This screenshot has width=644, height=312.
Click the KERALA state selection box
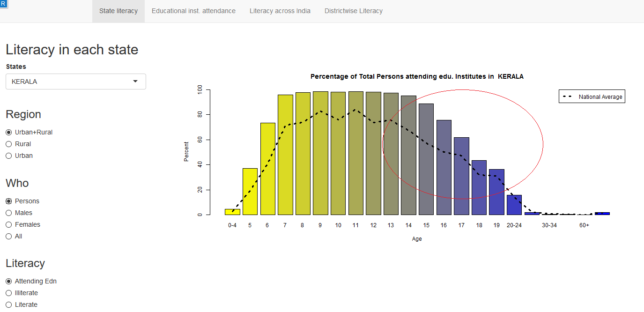coord(70,82)
